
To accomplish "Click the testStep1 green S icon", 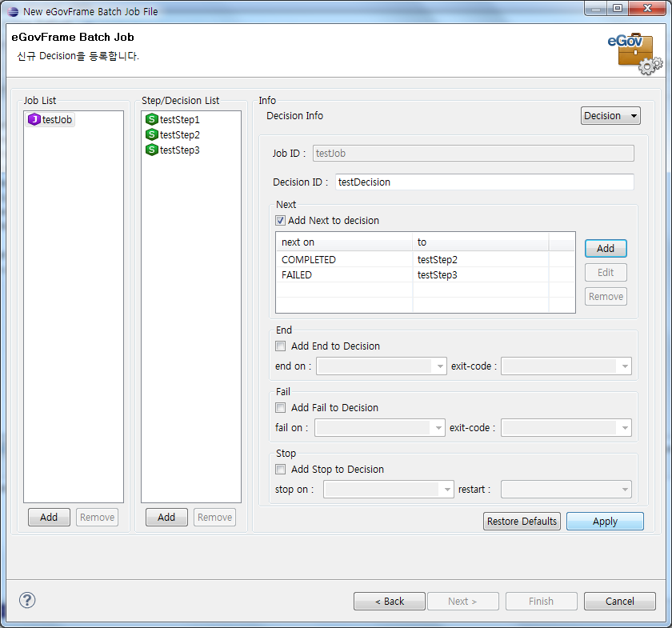I will point(152,119).
